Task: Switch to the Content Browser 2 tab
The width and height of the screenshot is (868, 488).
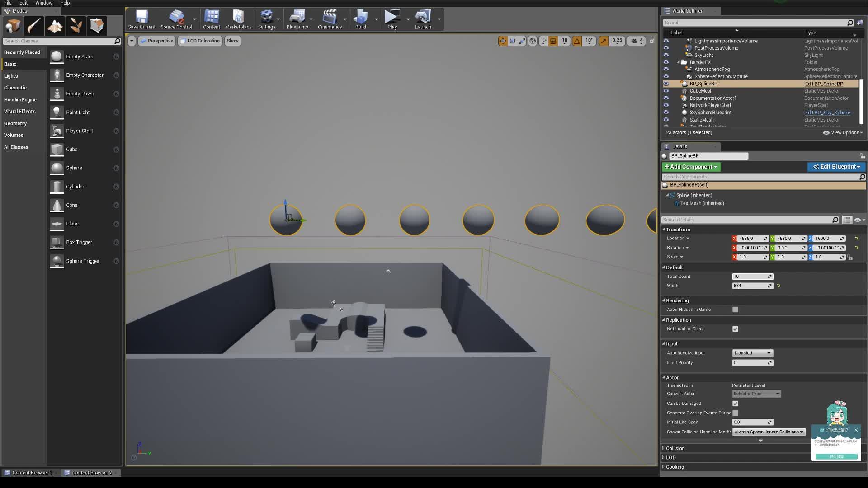Action: coord(90,472)
